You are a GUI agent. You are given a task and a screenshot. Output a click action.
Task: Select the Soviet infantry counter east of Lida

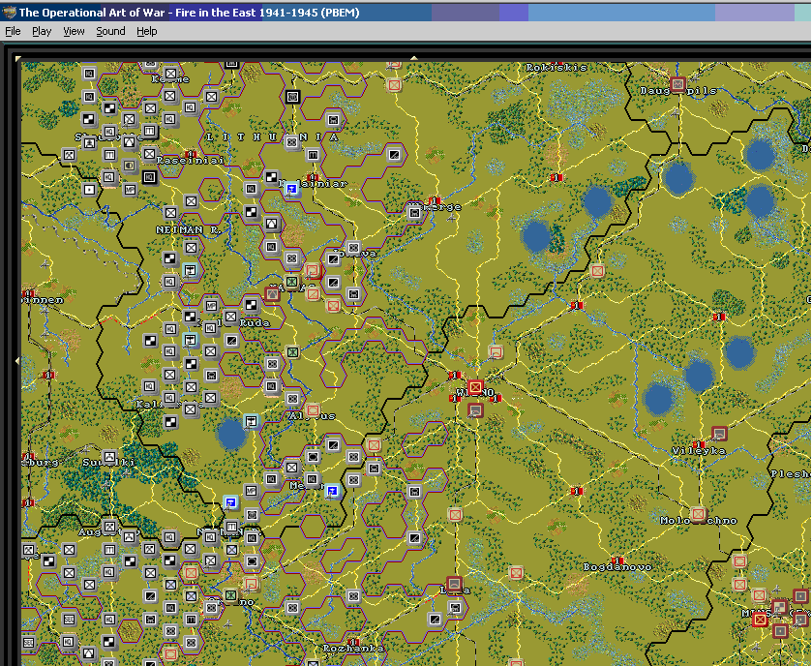(516, 573)
